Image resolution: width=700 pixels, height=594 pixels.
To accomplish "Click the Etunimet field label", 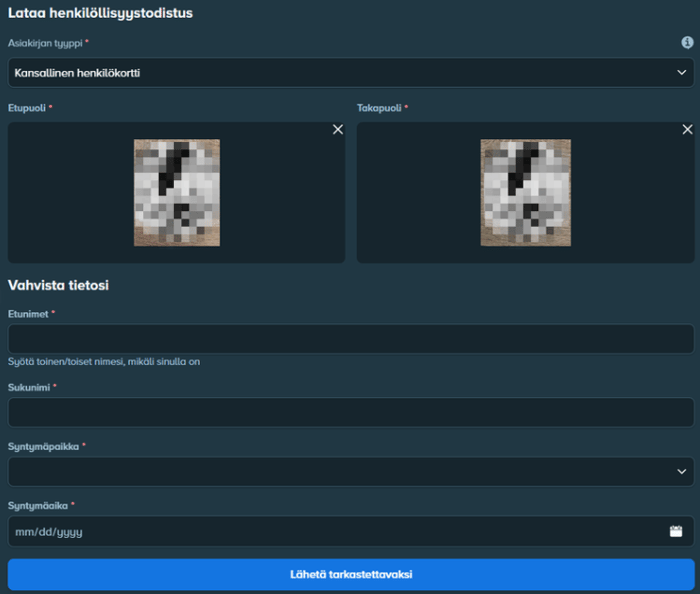I will [x=28, y=314].
